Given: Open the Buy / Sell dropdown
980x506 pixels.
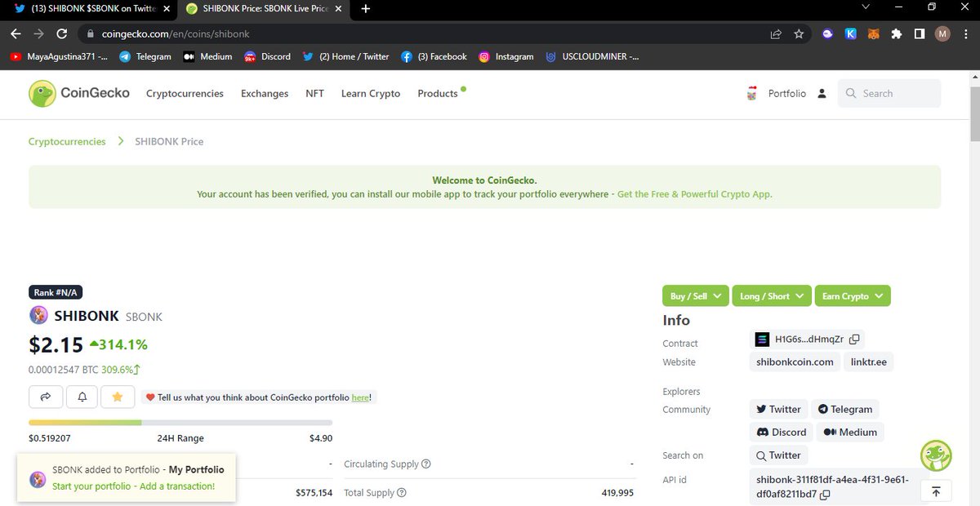Looking at the screenshot, I should tap(697, 296).
